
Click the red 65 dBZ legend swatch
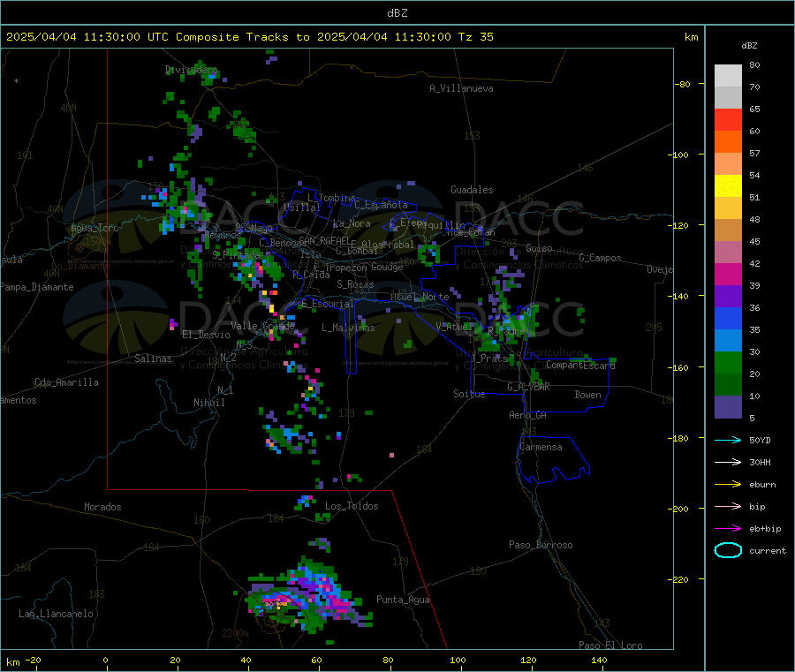click(x=728, y=119)
